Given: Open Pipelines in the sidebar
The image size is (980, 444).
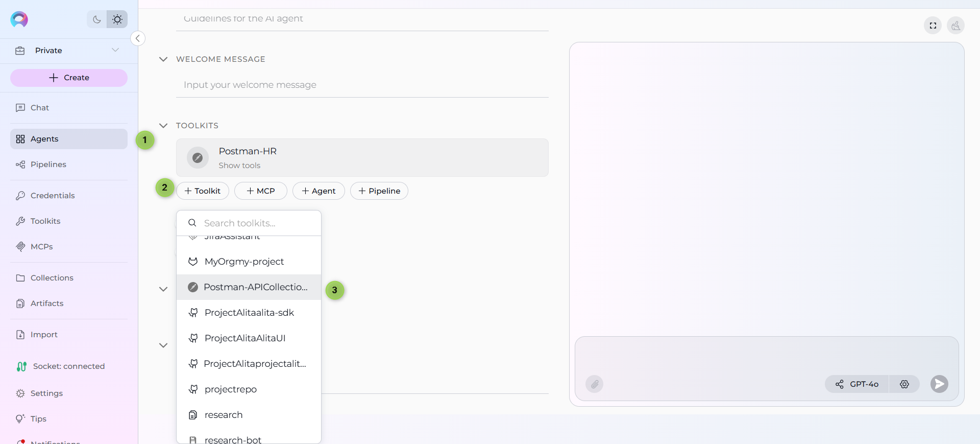Looking at the screenshot, I should [x=48, y=165].
